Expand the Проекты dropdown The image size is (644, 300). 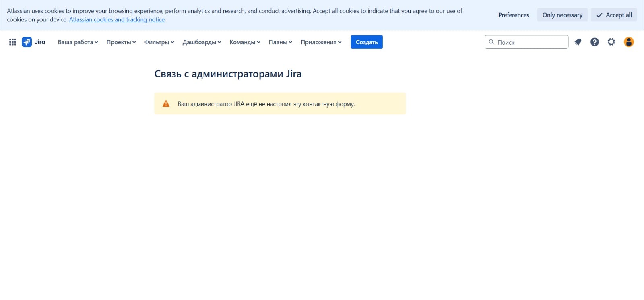121,42
